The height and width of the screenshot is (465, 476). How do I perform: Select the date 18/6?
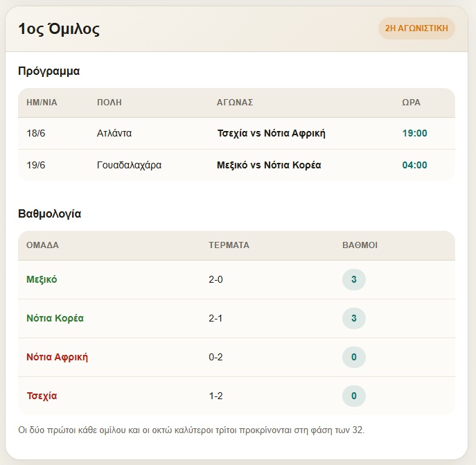36,133
